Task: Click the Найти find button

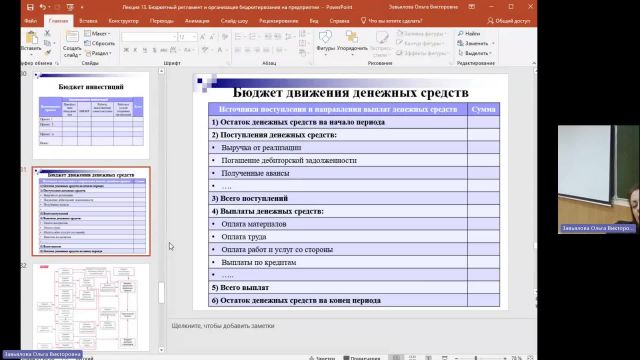Action: point(469,33)
